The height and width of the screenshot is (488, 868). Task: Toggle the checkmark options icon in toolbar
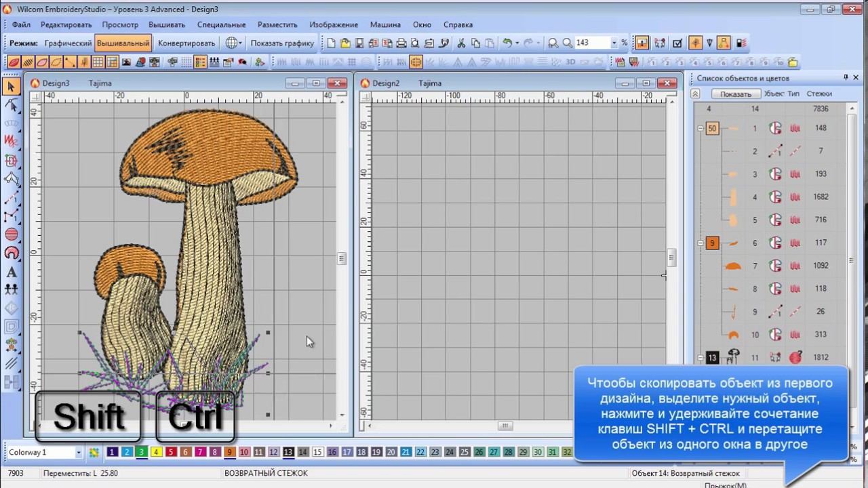click(677, 43)
